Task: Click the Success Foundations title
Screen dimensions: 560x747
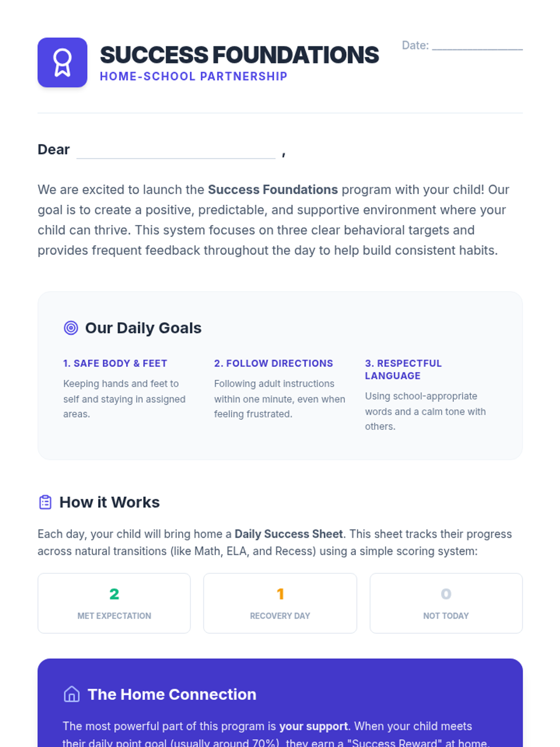Action: point(239,55)
